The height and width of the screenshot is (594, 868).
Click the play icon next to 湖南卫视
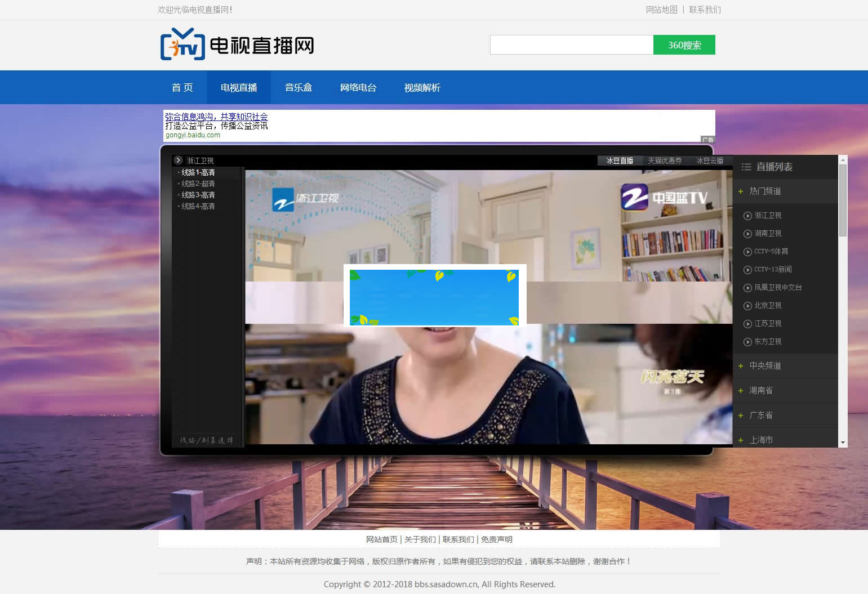[747, 233]
